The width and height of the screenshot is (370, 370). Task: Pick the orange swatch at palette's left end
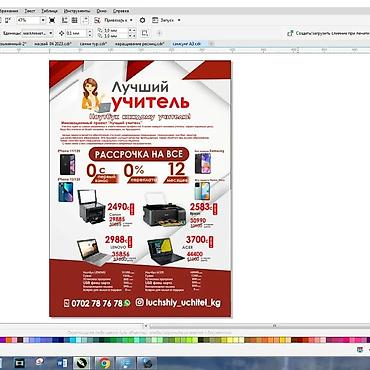point(9,340)
